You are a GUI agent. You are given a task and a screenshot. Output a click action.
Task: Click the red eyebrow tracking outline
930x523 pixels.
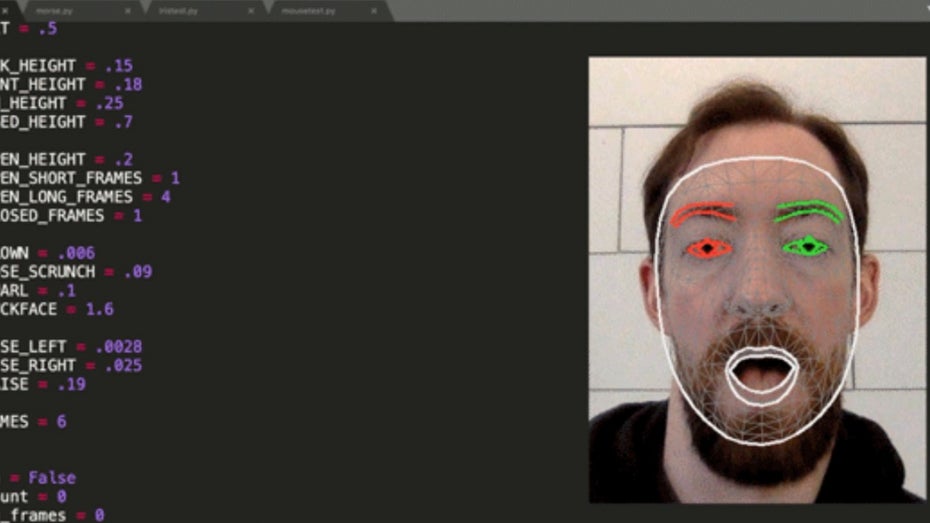(x=702, y=212)
